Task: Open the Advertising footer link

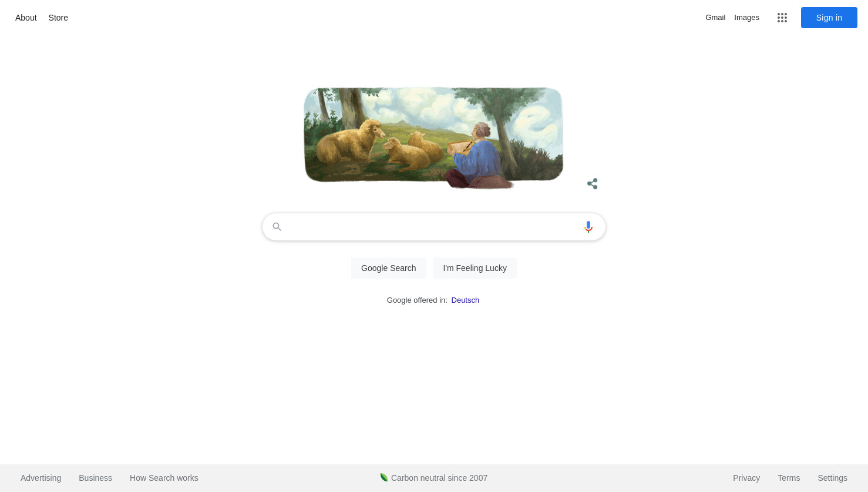Action: (41, 478)
